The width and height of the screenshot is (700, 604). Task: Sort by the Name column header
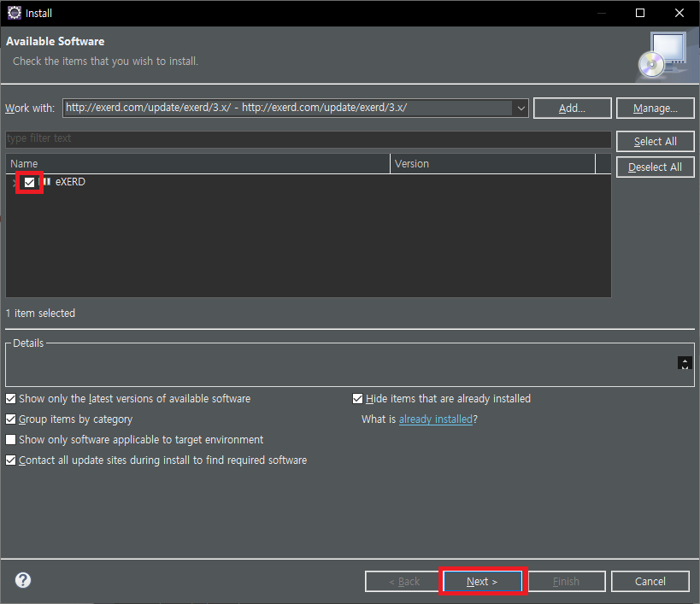pos(197,164)
